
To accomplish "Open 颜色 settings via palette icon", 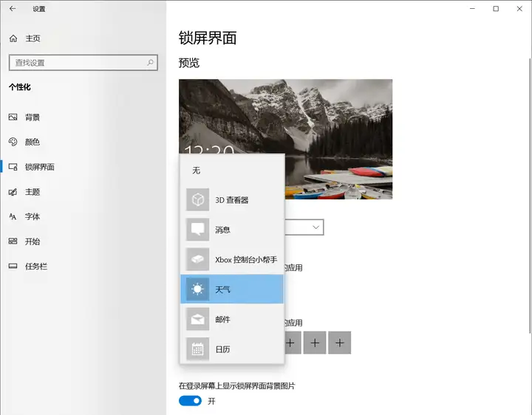I will coord(13,142).
